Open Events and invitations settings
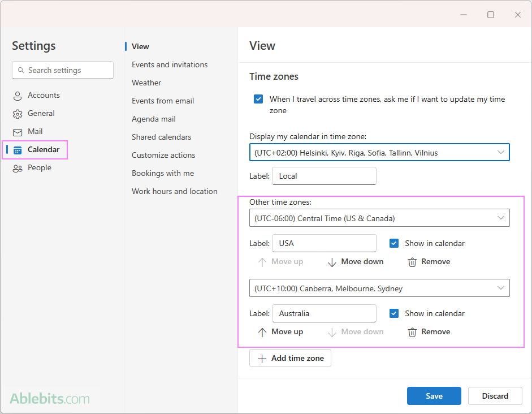Viewport: 532px width, 414px height. (x=170, y=64)
